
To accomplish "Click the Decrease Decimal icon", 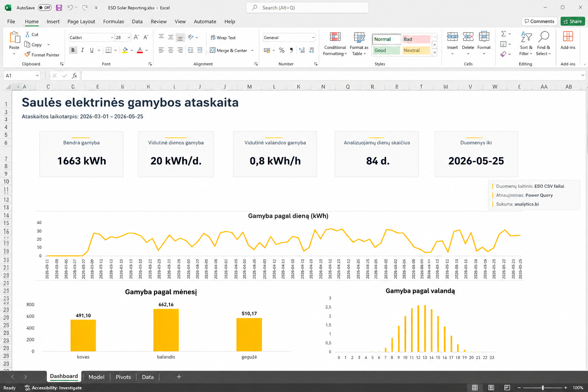I will [311, 50].
